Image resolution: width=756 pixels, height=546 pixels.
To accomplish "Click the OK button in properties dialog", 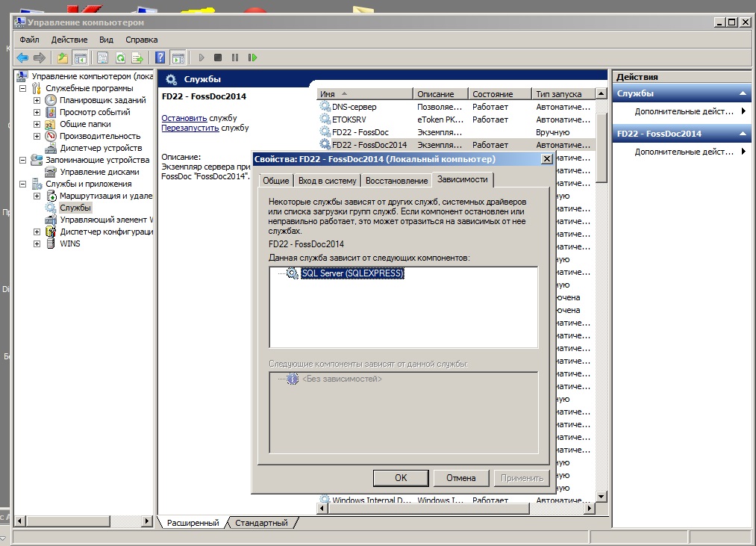I will pos(401,478).
